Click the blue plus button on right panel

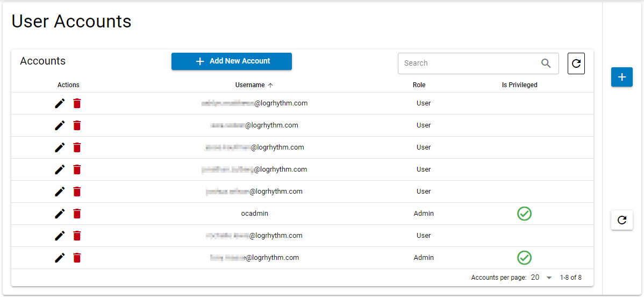pos(621,77)
